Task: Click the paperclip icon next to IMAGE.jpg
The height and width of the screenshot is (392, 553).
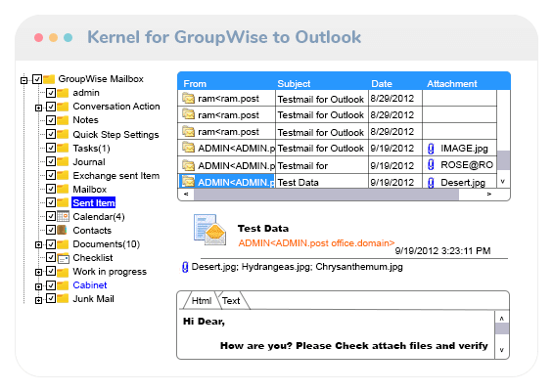Action: (431, 149)
